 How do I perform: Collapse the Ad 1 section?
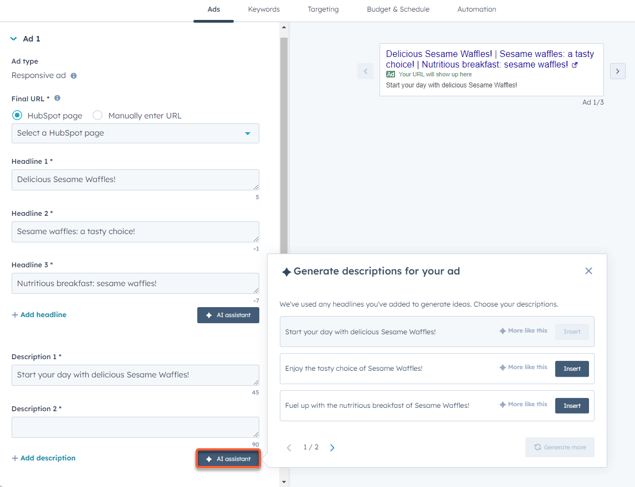[14, 39]
